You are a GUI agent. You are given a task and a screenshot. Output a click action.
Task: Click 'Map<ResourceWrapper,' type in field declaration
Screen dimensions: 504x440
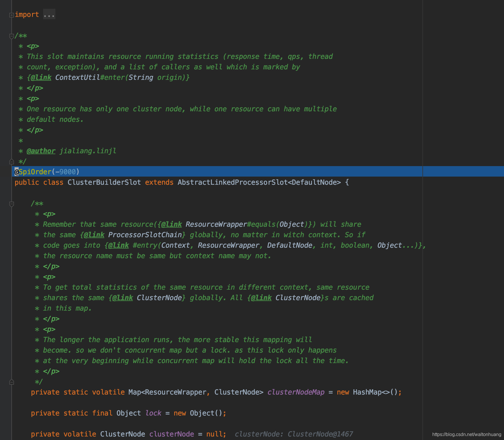pyautogui.click(x=169, y=392)
